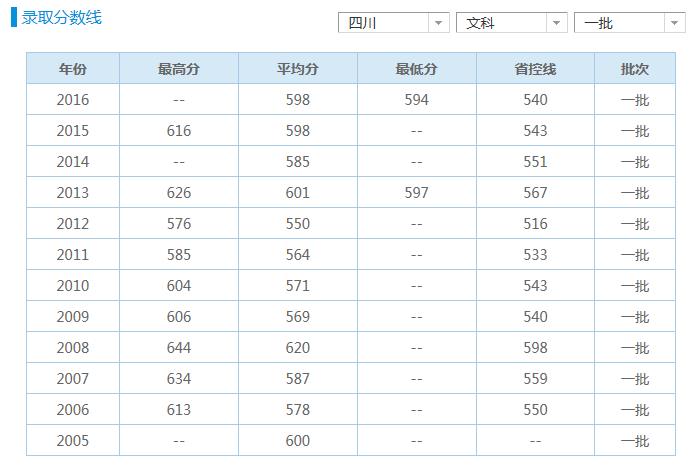
Task: Open the 一批 batch dropdown
Action: [629, 23]
